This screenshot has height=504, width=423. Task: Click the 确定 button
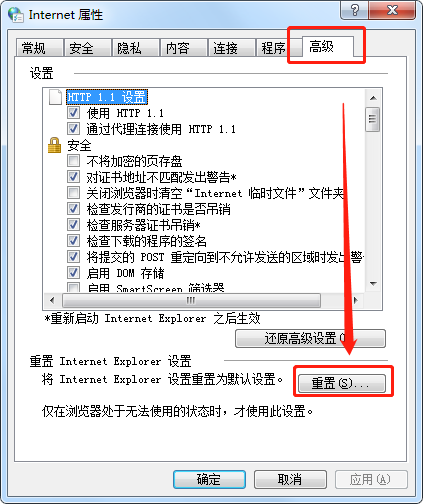209,479
